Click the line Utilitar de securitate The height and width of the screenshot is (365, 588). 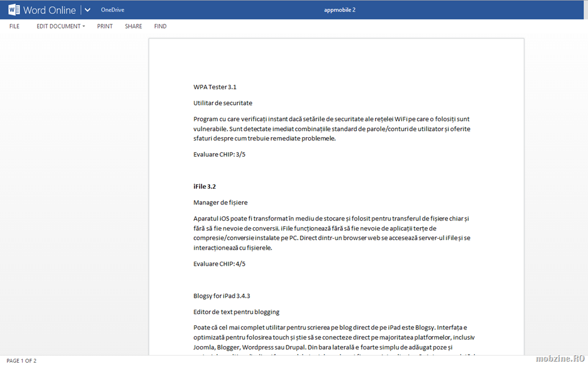click(223, 103)
